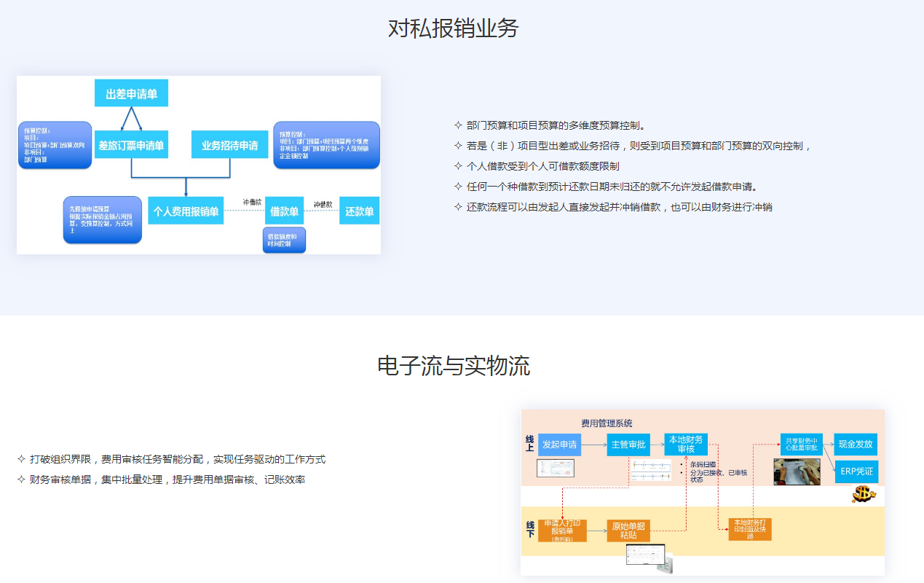
Task: Click the screenshot under 发起申请 box
Action: click(556, 468)
